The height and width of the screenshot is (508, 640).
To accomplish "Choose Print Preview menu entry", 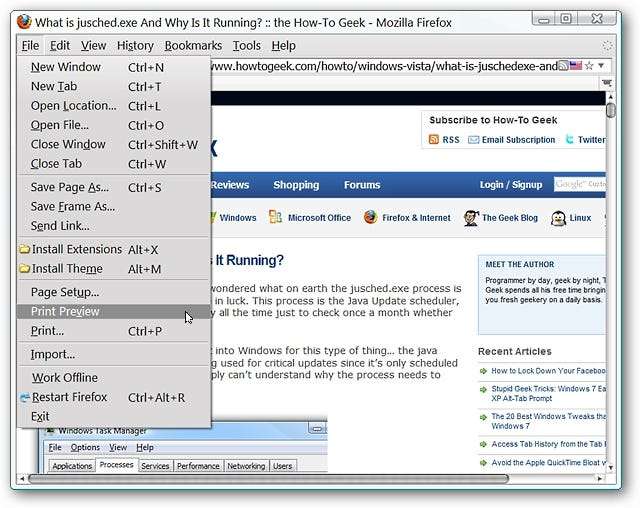I will [x=114, y=311].
